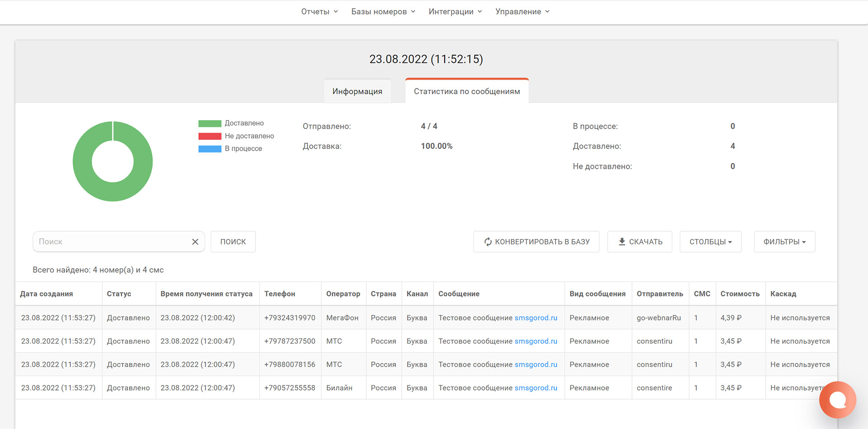Download the report with Скачать button
868x429 pixels.
pyautogui.click(x=640, y=242)
